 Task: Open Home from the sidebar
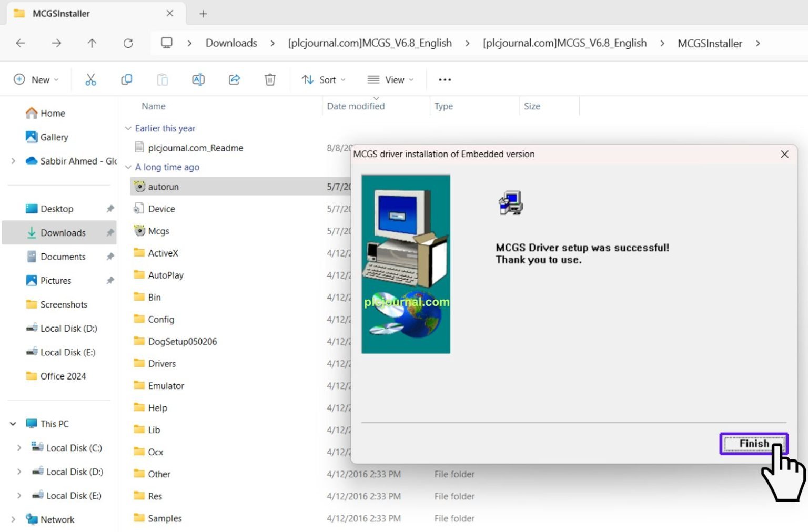(52, 113)
